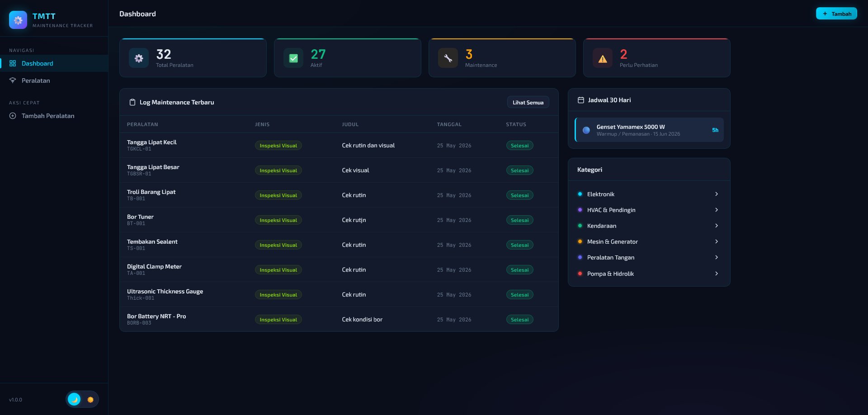Viewport: 868px width, 415px height.
Task: Click the gear icon on Total Peralatan card
Action: (x=139, y=58)
